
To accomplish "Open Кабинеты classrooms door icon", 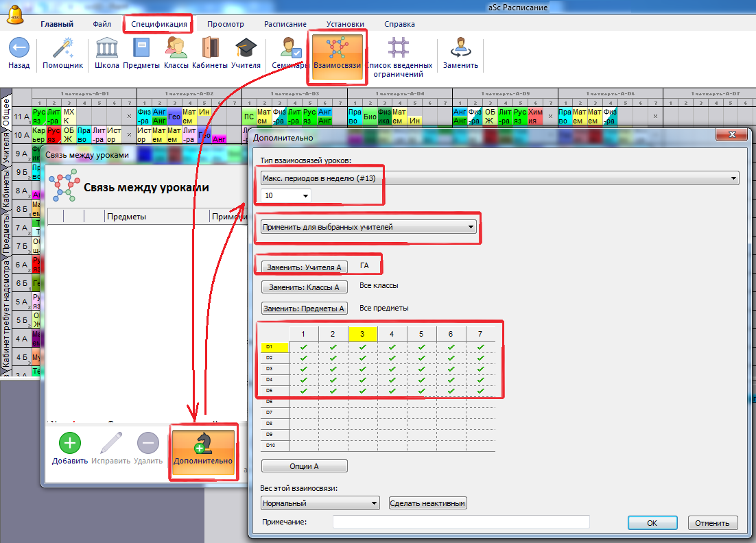I will pos(210,49).
